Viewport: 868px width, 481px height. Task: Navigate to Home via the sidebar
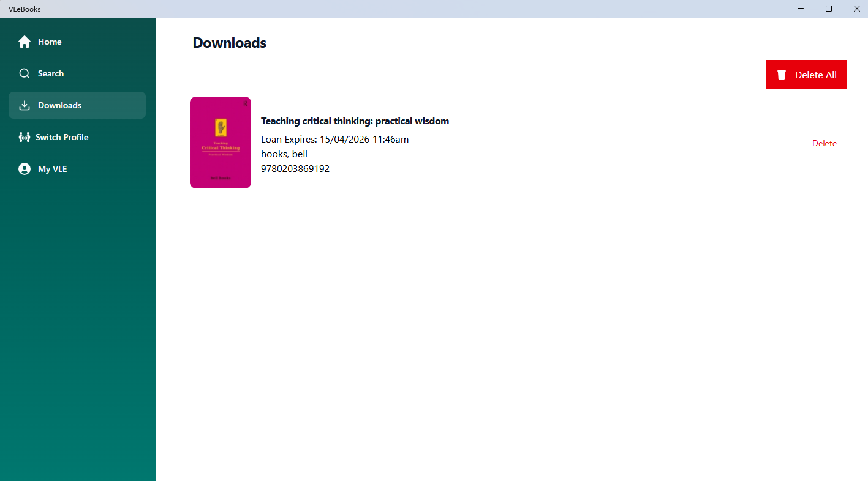[x=50, y=41]
